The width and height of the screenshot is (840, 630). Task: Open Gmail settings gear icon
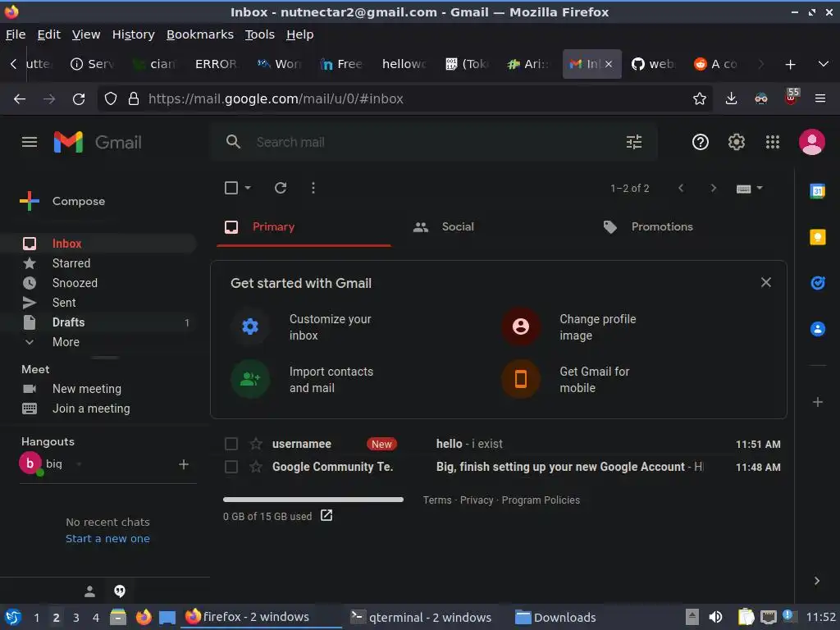(x=736, y=142)
